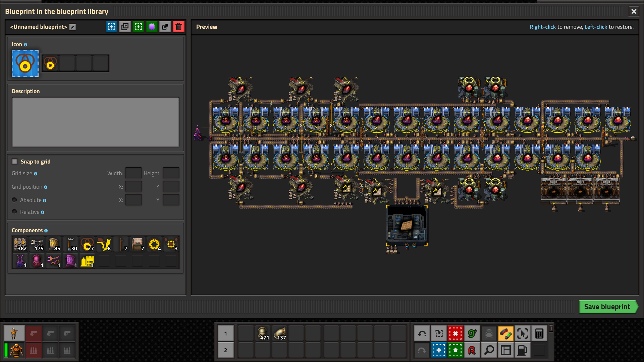Delete blueprint using the red trash icon
The image size is (644, 362).
(x=178, y=26)
